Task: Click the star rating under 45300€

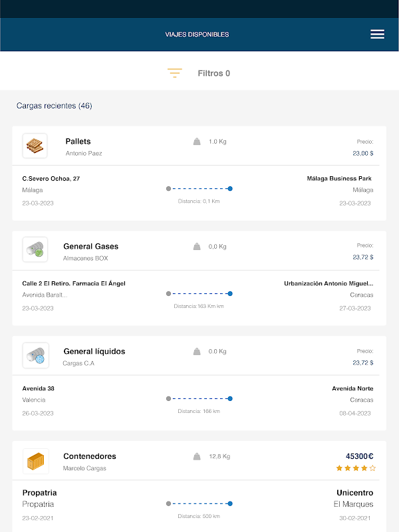Action: 356,468
